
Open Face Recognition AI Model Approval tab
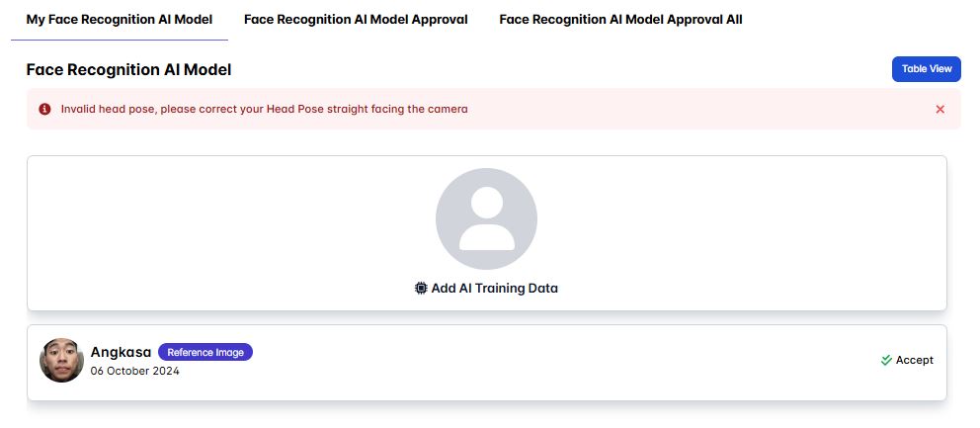[x=356, y=20]
